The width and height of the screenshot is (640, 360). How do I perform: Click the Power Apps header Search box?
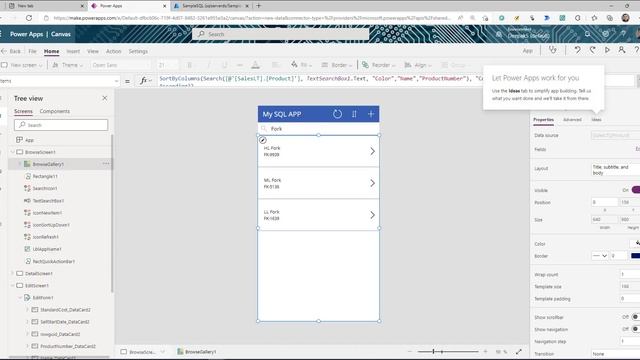coord(280,34)
